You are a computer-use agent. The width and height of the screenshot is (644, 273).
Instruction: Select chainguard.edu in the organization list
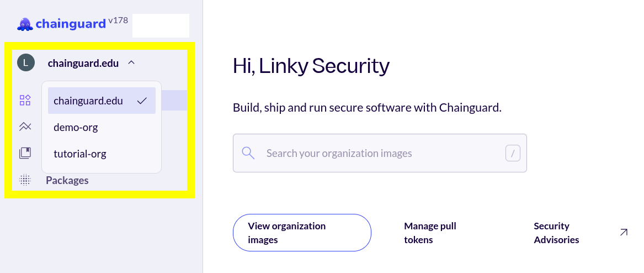88,101
